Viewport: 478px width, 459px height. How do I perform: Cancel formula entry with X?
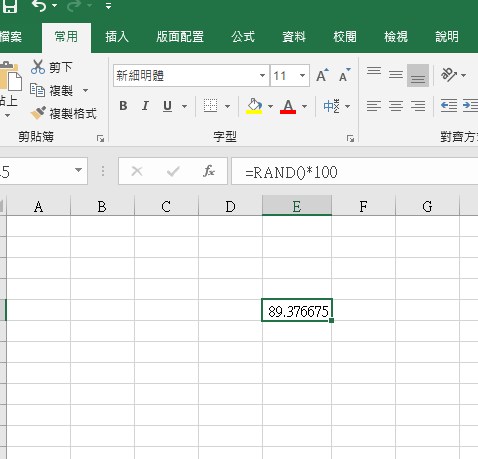click(137, 171)
